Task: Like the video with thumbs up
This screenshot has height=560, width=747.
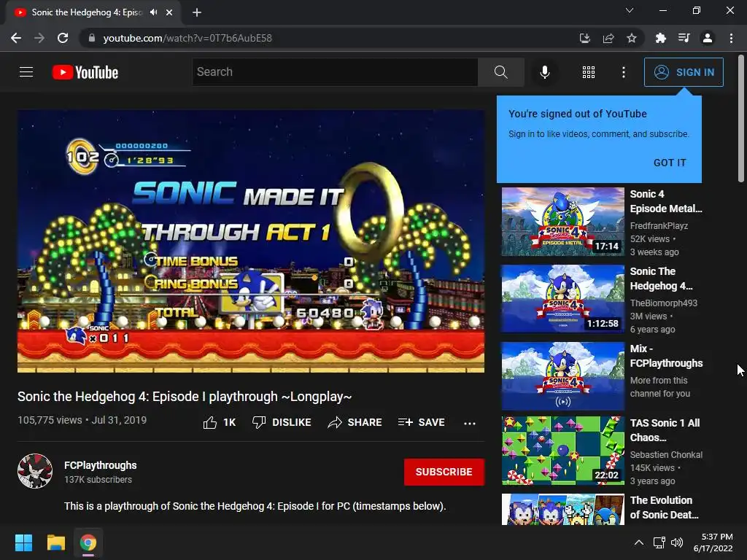Action: [x=219, y=422]
